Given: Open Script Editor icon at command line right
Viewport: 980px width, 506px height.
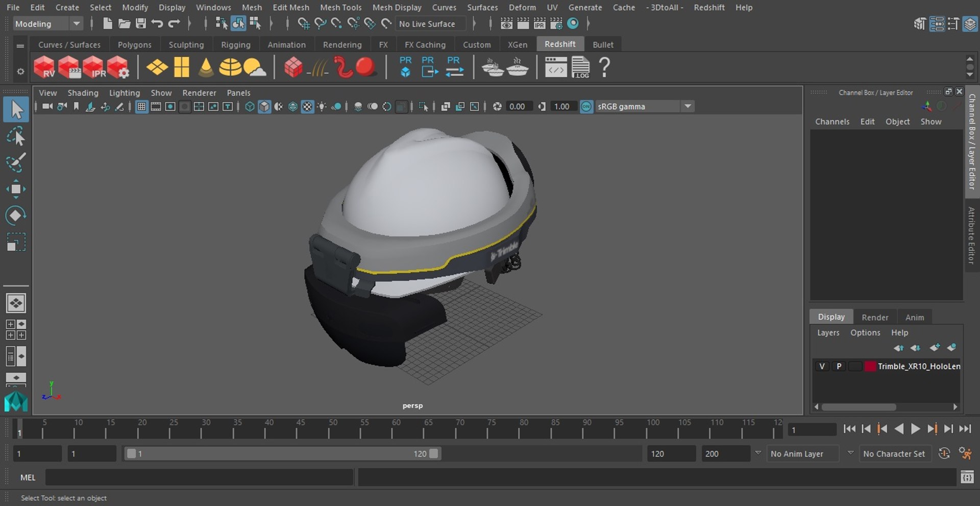Looking at the screenshot, I should [967, 477].
